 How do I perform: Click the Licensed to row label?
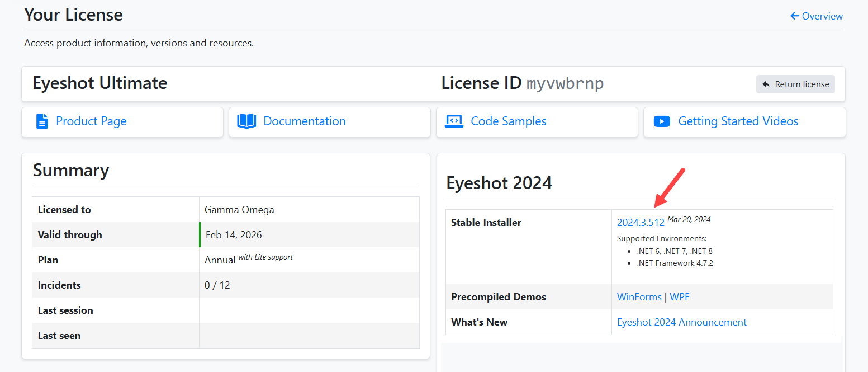[64, 210]
